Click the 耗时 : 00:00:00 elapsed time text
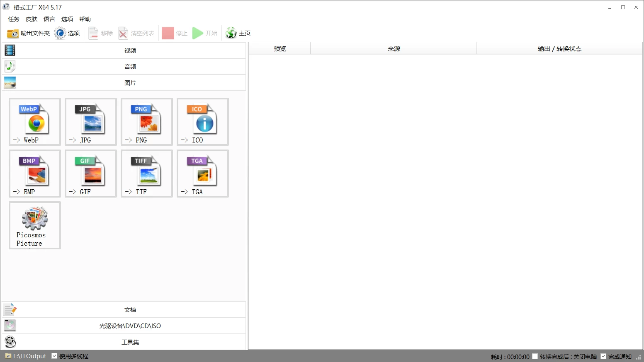 point(510,357)
